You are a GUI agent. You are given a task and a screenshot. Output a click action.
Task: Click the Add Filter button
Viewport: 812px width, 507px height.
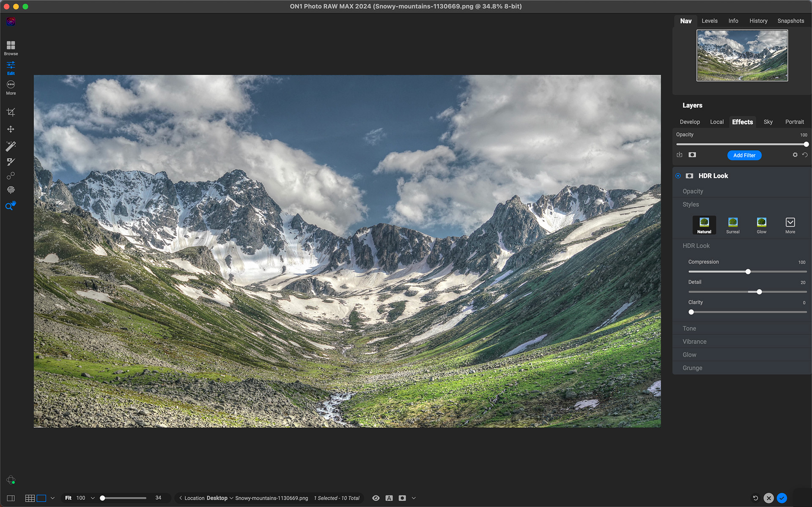pos(744,155)
